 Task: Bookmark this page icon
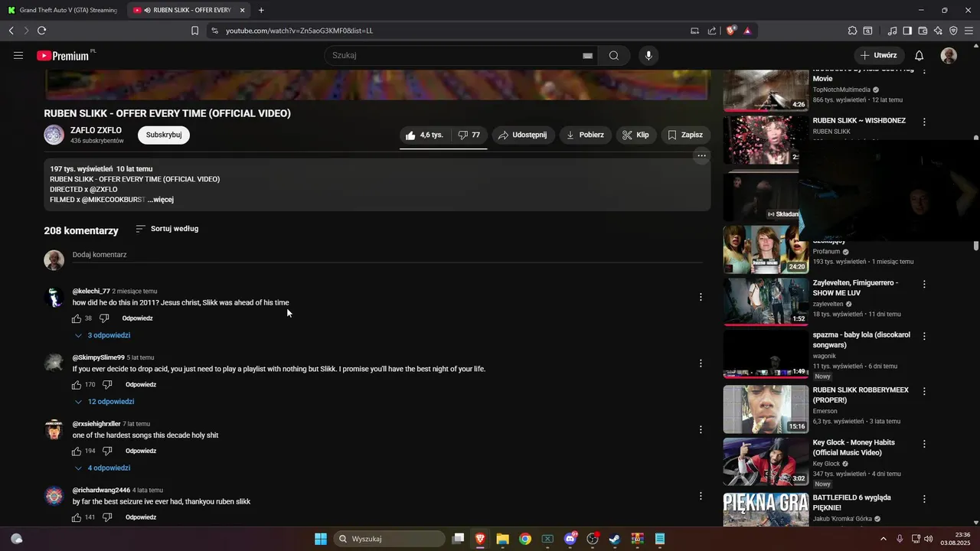[x=194, y=31]
